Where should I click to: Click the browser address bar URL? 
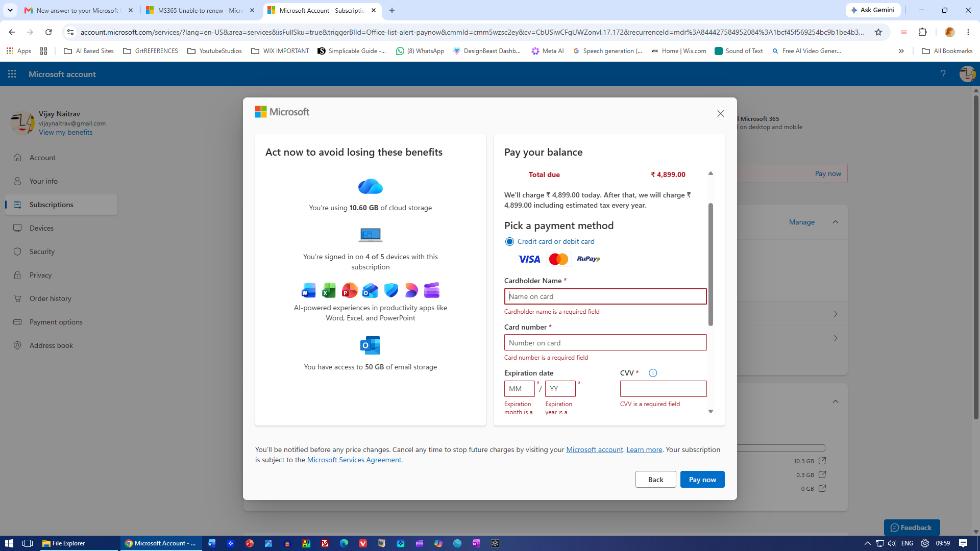pyautogui.click(x=472, y=32)
